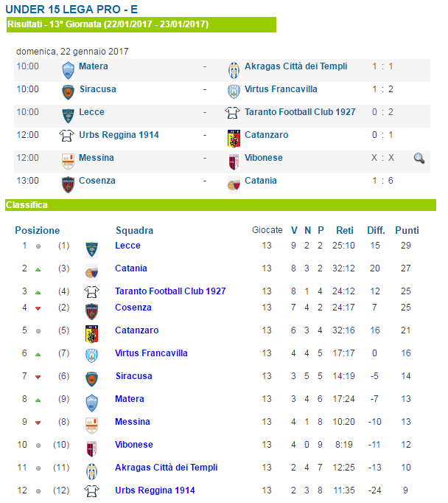Open Urbs Reggina 1914 link in standings

click(x=155, y=490)
